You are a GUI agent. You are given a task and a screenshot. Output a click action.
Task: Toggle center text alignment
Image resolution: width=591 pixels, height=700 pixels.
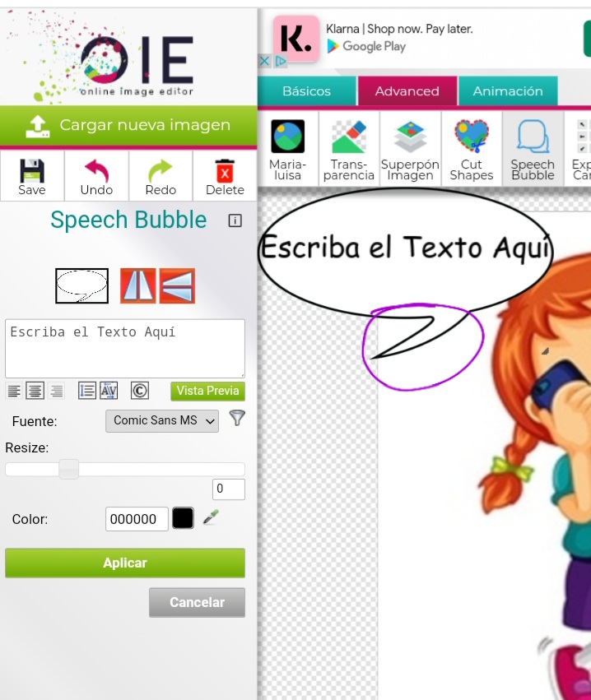pos(35,391)
